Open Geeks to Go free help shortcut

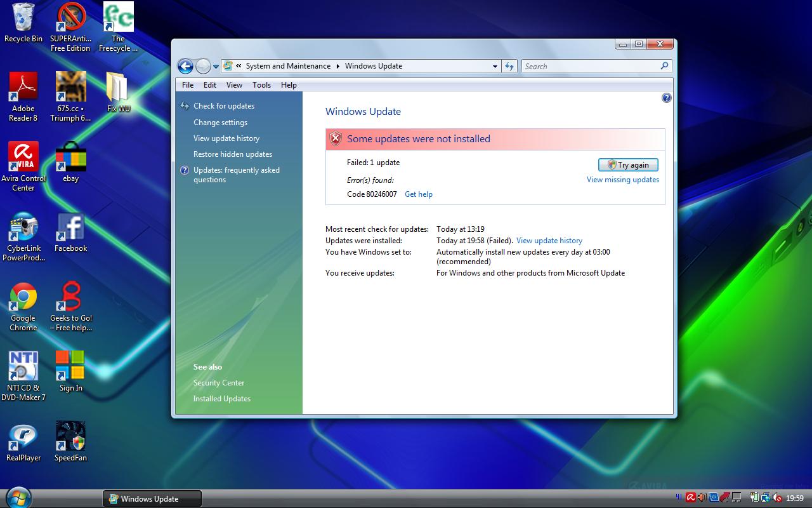[70, 306]
